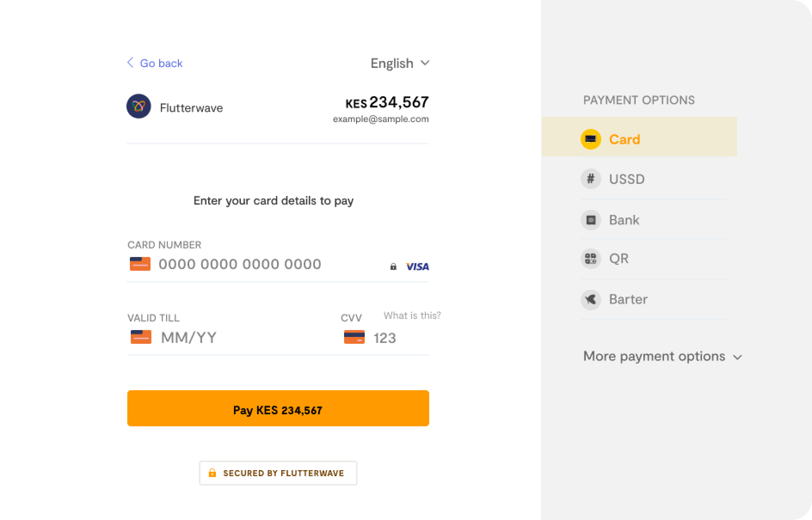Viewport: 812px width, 520px height.
Task: Click the card number input field
Action: [240, 264]
